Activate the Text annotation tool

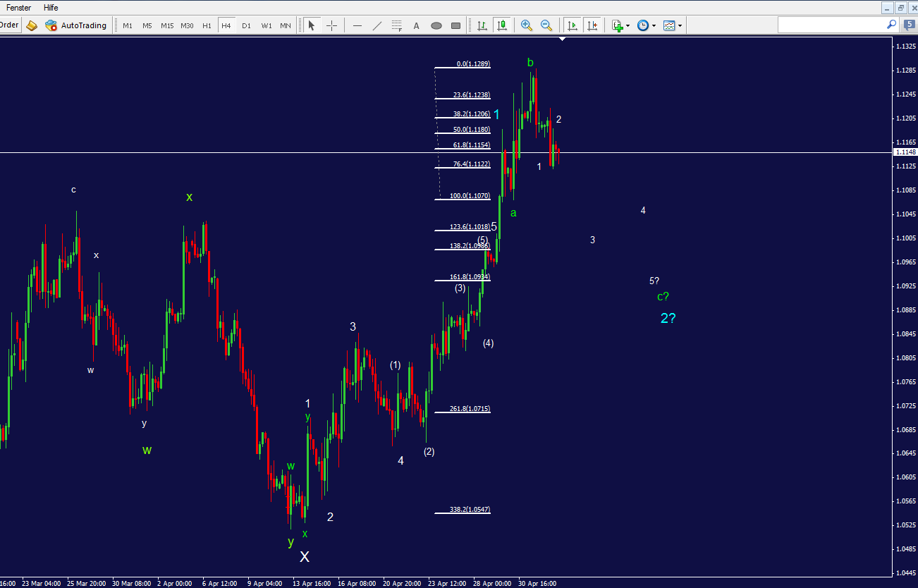pos(416,25)
